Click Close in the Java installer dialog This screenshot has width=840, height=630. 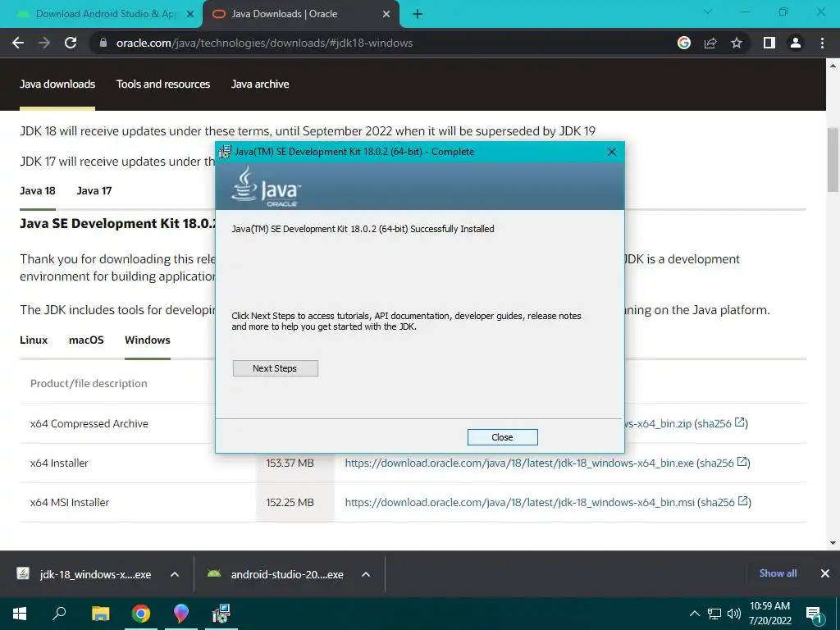point(503,437)
